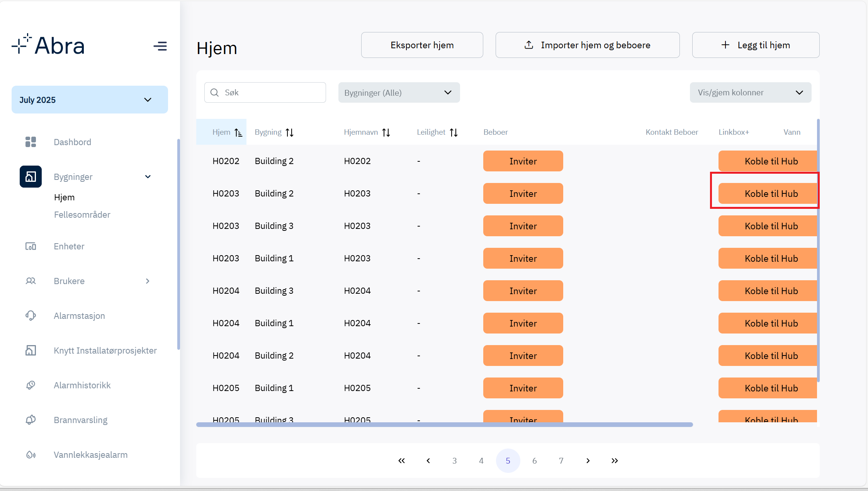Collapse the Bygninger menu chevron
This screenshot has width=868, height=491.
point(148,177)
